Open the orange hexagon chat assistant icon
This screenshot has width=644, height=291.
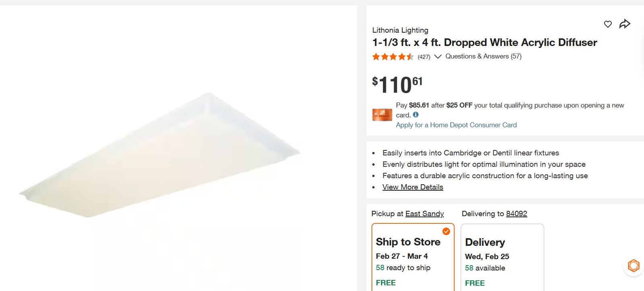click(x=634, y=266)
